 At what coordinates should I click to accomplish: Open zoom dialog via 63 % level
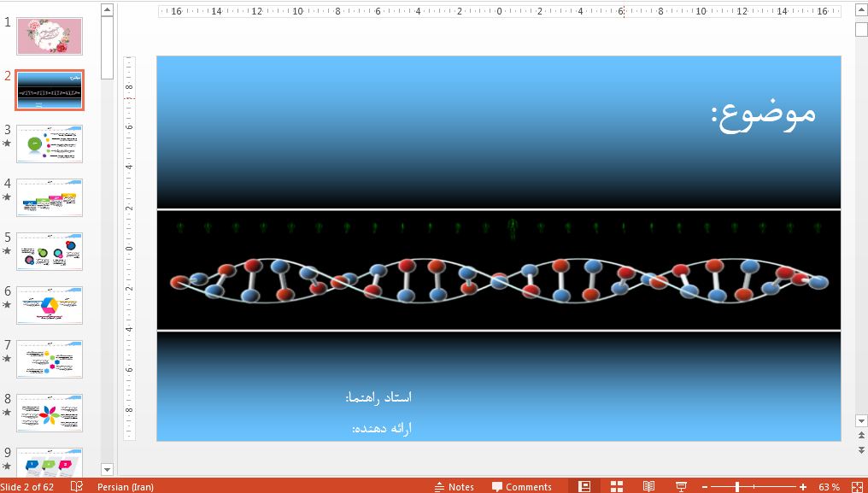click(829, 486)
